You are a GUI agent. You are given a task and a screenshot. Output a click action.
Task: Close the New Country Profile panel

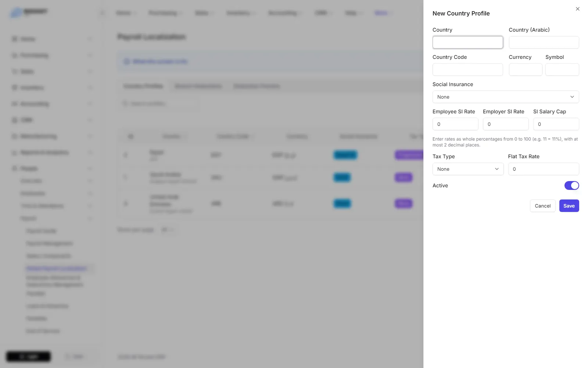pyautogui.click(x=577, y=9)
